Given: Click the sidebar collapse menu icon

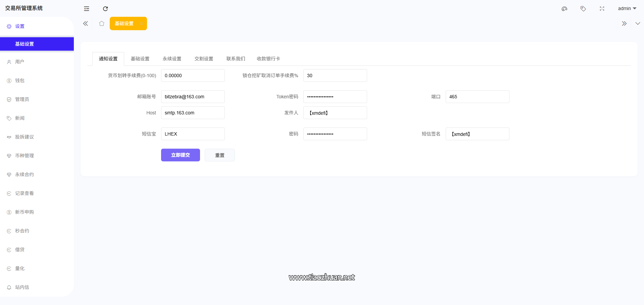Looking at the screenshot, I should coord(87,9).
